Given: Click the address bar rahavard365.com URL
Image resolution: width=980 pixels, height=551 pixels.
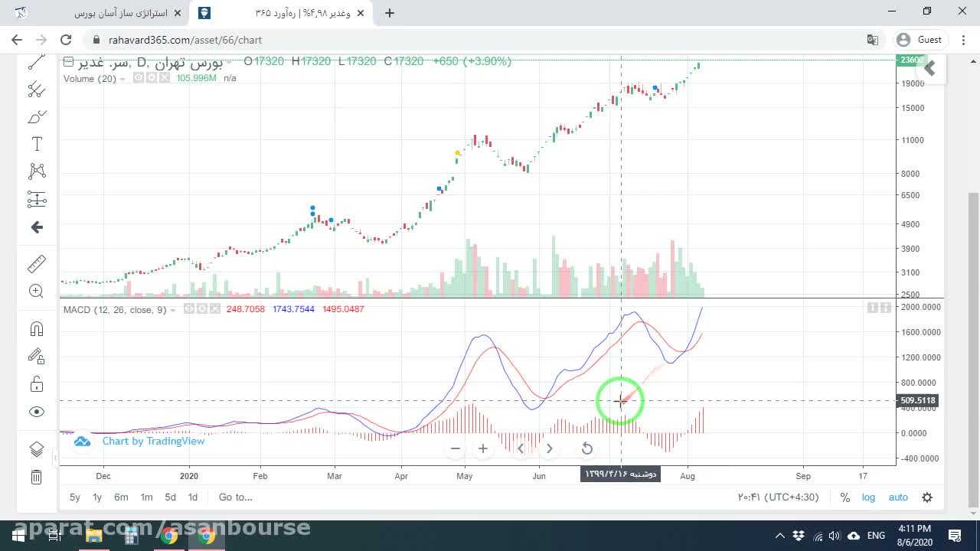Looking at the screenshot, I should 185,40.
